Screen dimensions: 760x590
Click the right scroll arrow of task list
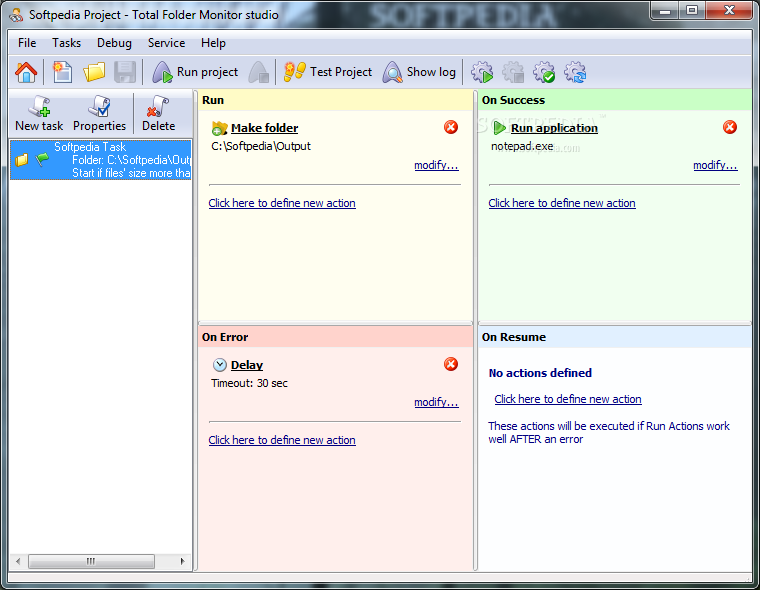click(x=182, y=561)
